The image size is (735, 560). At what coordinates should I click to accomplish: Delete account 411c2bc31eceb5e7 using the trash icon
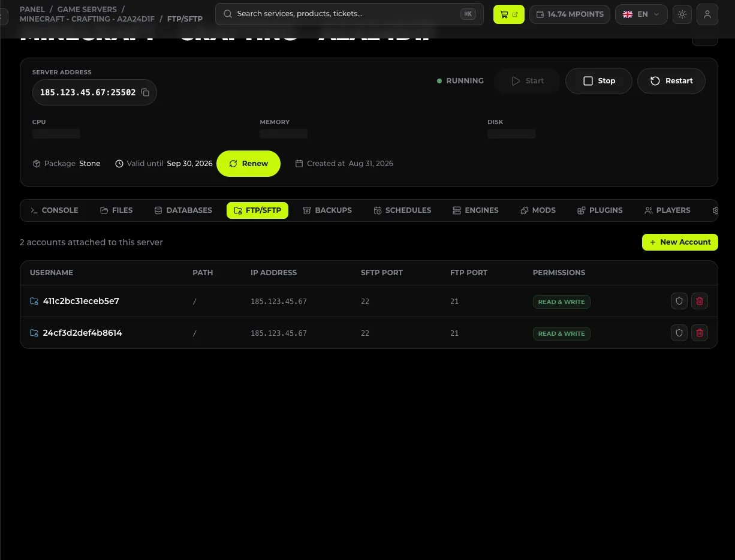coord(700,301)
